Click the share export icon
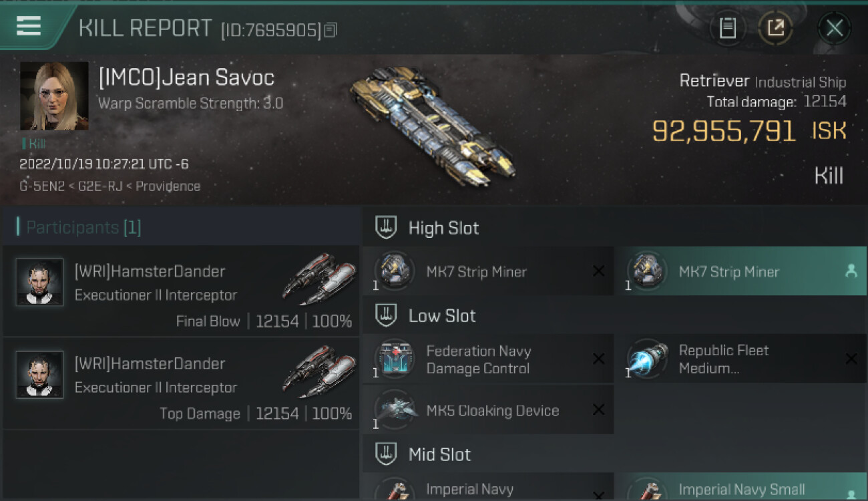Screen dimensions: 868x501 tap(775, 28)
